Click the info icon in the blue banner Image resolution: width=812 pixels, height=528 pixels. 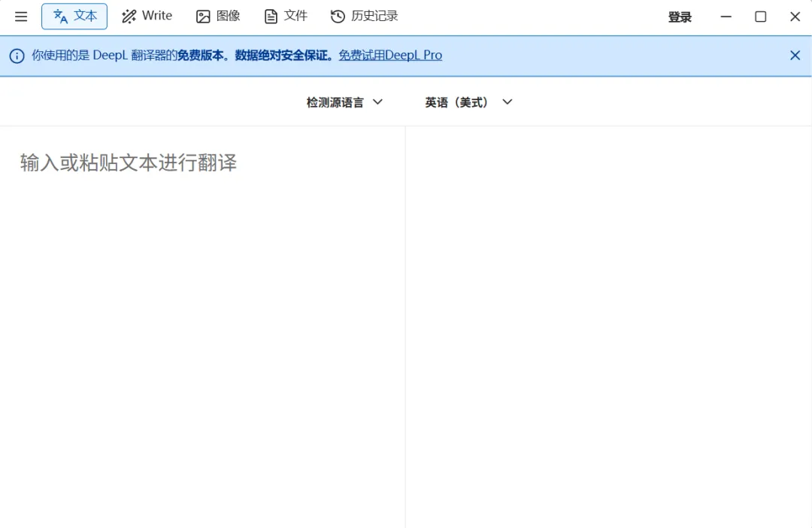(x=17, y=56)
